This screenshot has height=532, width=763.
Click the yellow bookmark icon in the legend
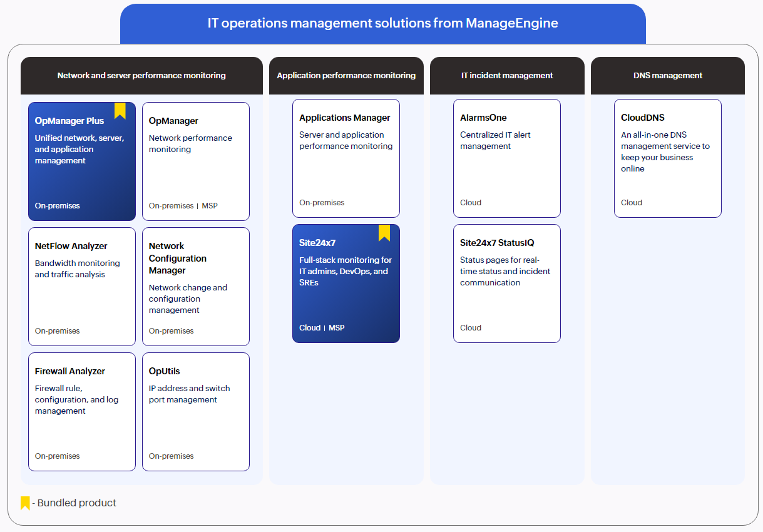coord(25,503)
